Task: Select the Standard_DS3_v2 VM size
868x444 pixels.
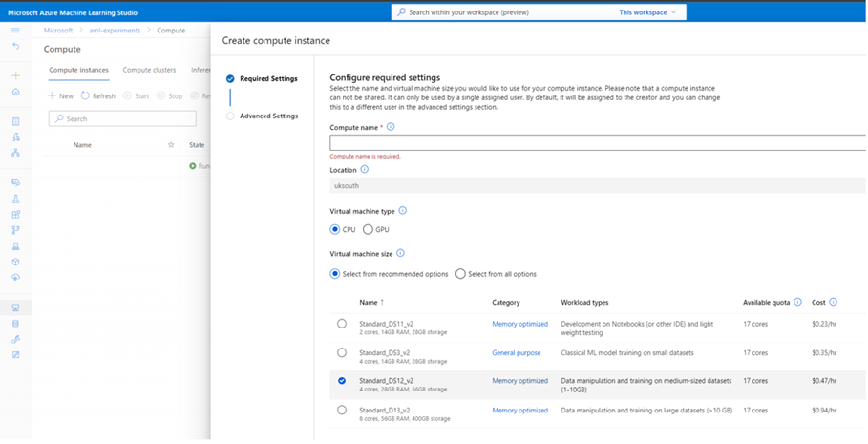Action: point(342,352)
